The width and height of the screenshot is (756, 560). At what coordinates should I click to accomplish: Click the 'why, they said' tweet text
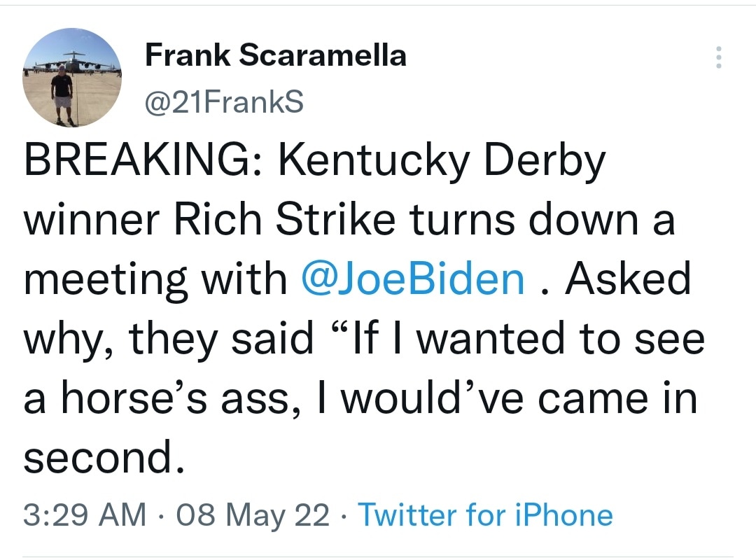coord(169,339)
